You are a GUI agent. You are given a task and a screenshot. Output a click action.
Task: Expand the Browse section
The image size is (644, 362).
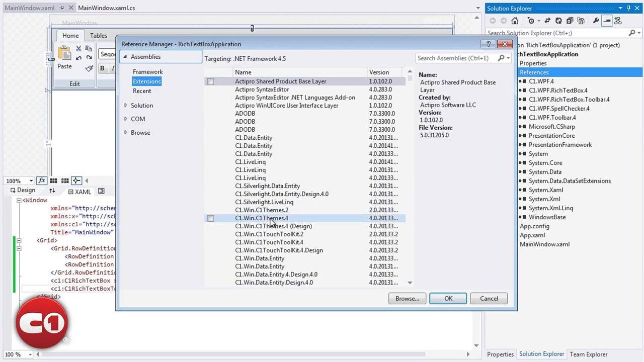(x=126, y=133)
